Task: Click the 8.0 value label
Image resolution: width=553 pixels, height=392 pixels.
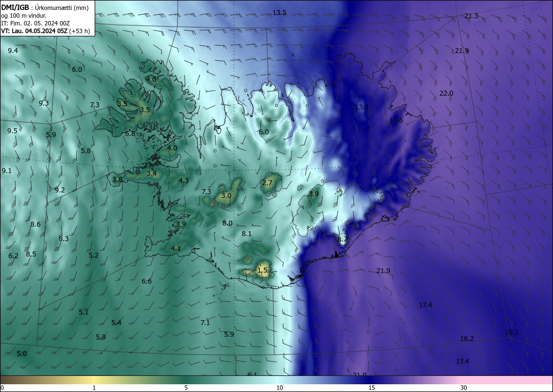Action: click(x=227, y=223)
